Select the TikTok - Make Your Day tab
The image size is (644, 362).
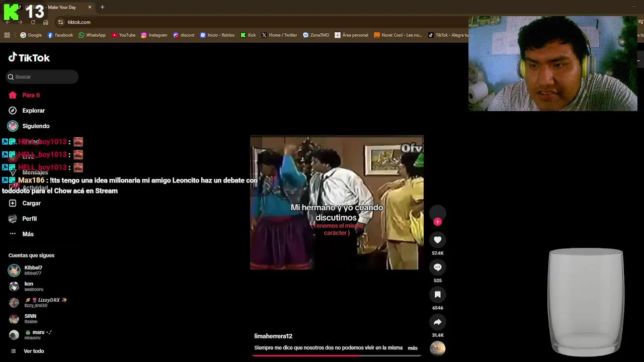point(55,7)
